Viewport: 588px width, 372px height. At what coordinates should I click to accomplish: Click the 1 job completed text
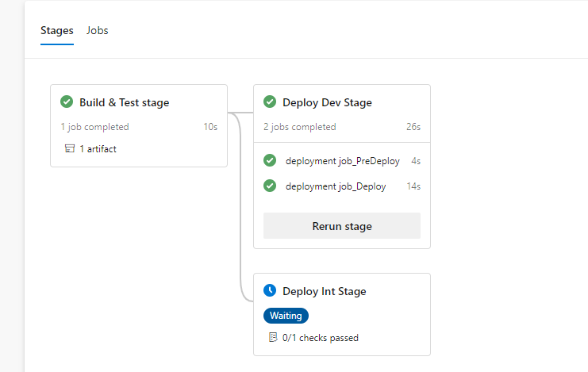pos(94,127)
